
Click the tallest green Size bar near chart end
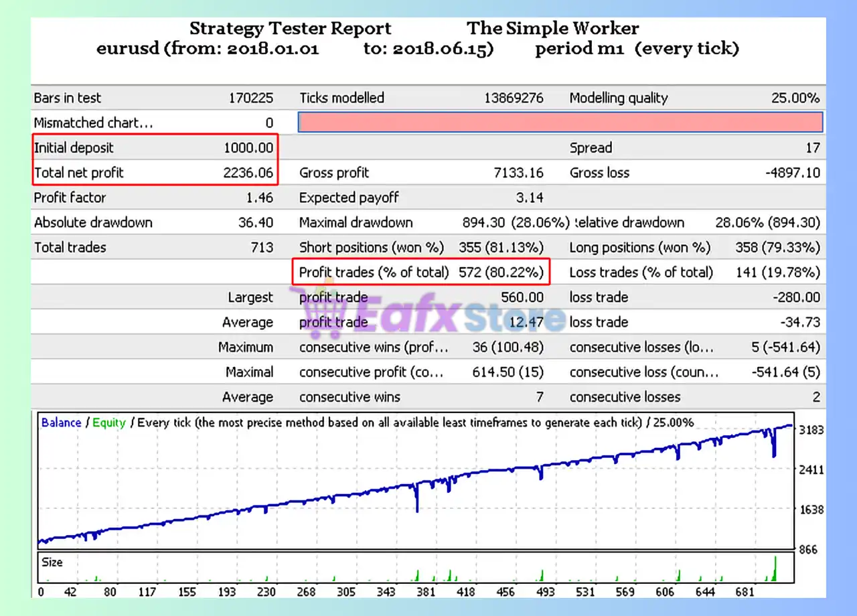(x=776, y=568)
